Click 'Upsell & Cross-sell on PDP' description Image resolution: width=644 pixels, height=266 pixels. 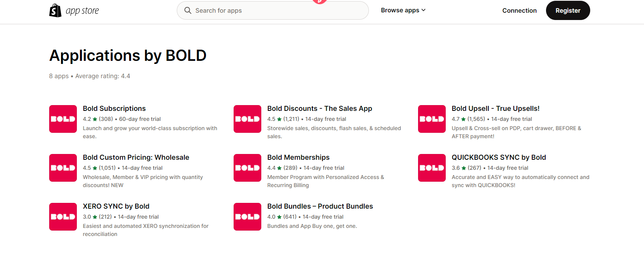click(x=516, y=132)
